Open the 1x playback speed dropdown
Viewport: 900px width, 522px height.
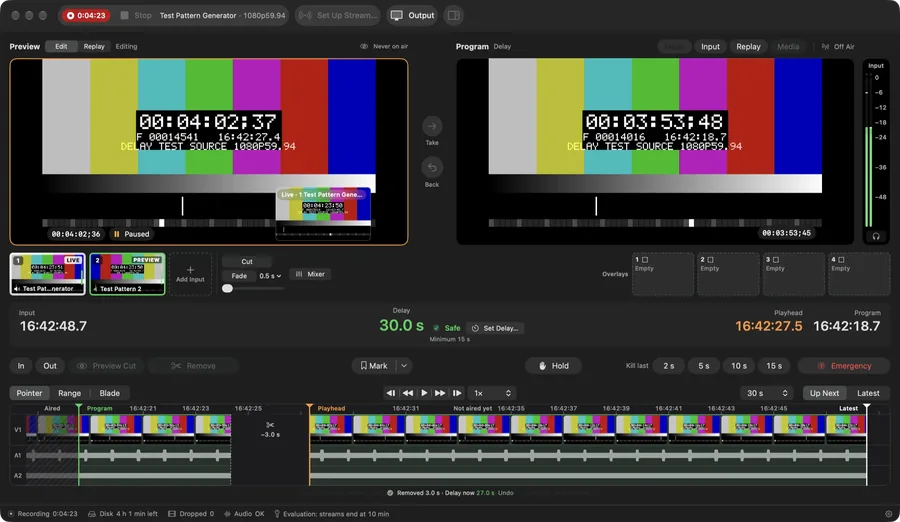492,393
